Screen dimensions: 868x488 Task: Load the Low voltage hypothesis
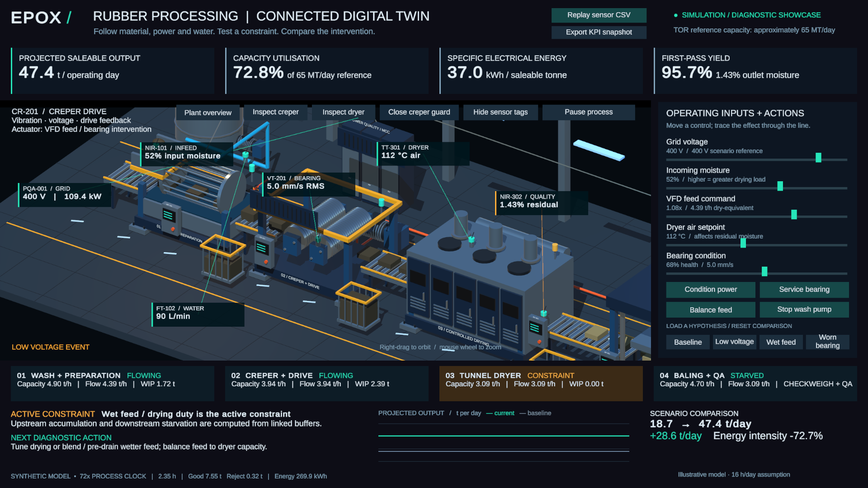pos(734,342)
